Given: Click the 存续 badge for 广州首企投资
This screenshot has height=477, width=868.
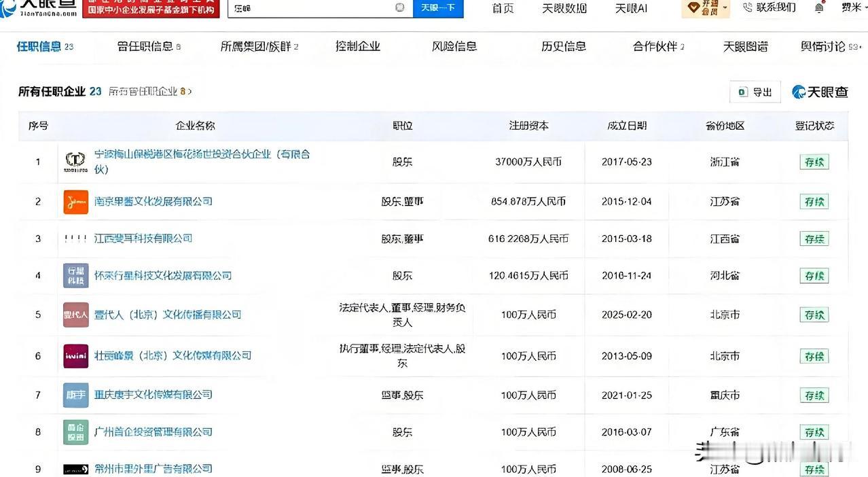Looking at the screenshot, I should [814, 432].
